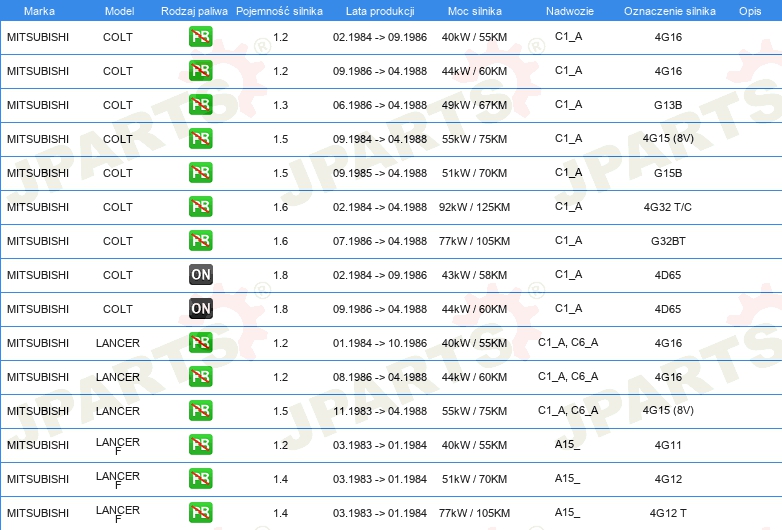Image resolution: width=782 pixels, height=530 pixels.
Task: Click the Oznaczenie silnika column header
Action: (669, 11)
